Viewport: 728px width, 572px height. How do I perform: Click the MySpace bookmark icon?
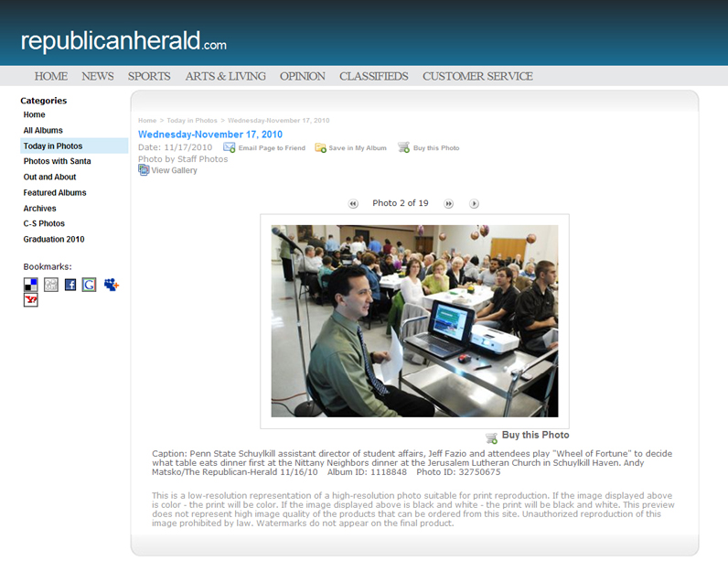click(112, 285)
